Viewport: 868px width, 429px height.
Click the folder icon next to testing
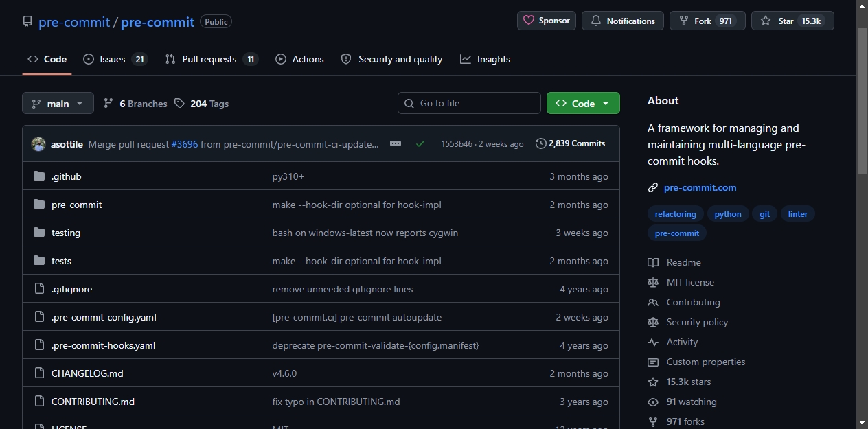[x=39, y=233]
